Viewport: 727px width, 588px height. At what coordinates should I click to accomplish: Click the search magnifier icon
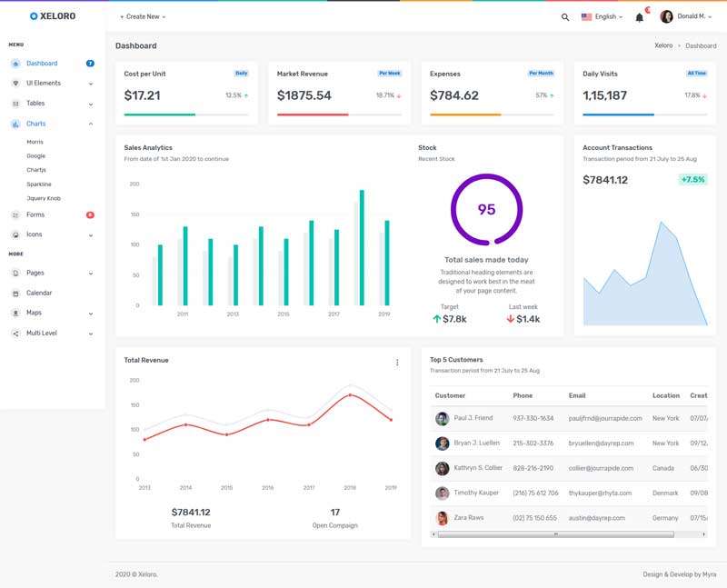[x=565, y=17]
